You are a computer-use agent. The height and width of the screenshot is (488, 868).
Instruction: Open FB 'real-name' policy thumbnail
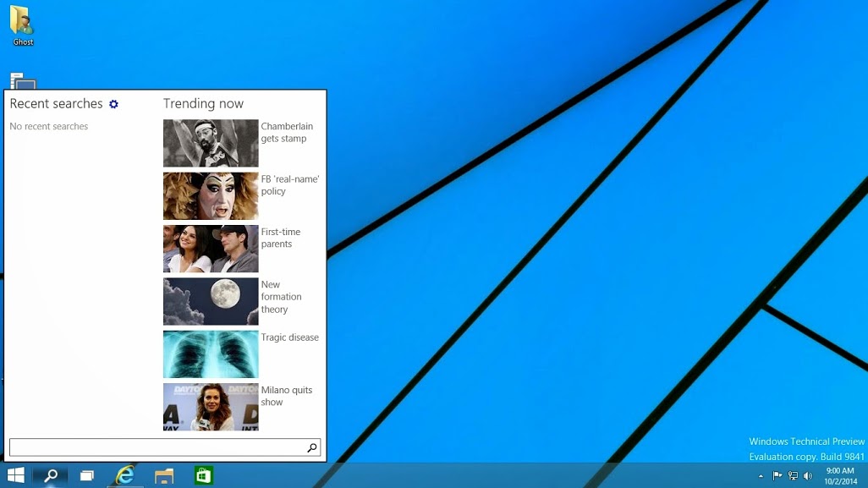pos(211,196)
